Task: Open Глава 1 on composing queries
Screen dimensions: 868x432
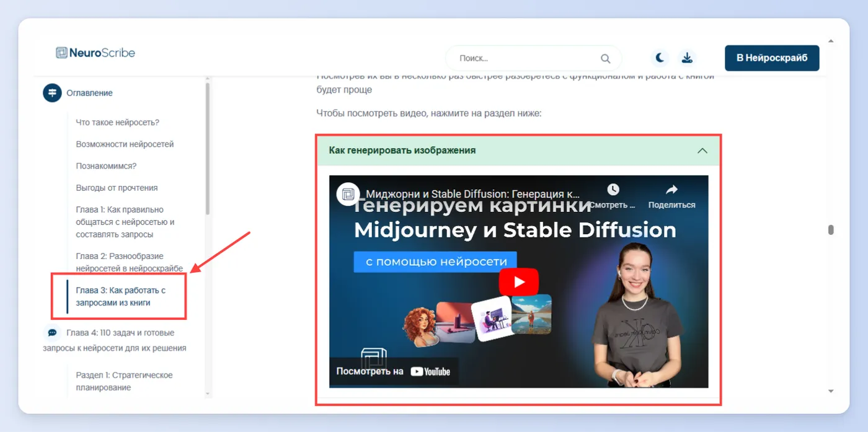Action: pos(125,222)
